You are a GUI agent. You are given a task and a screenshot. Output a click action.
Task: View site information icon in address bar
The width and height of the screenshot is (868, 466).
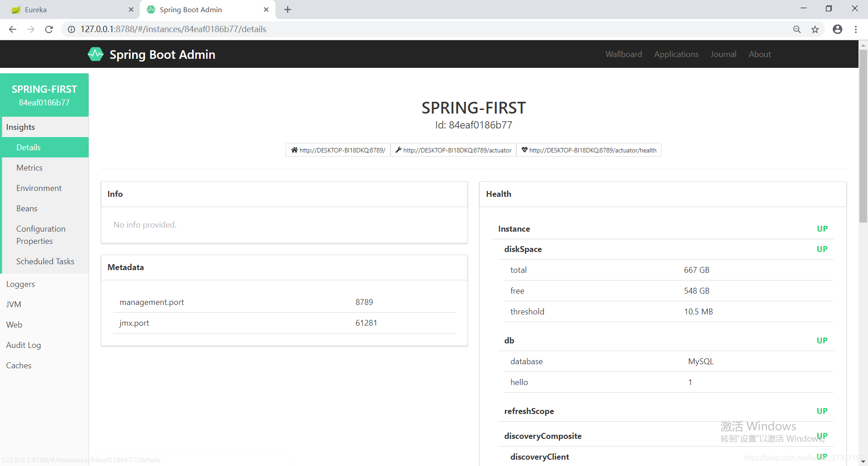click(x=71, y=29)
